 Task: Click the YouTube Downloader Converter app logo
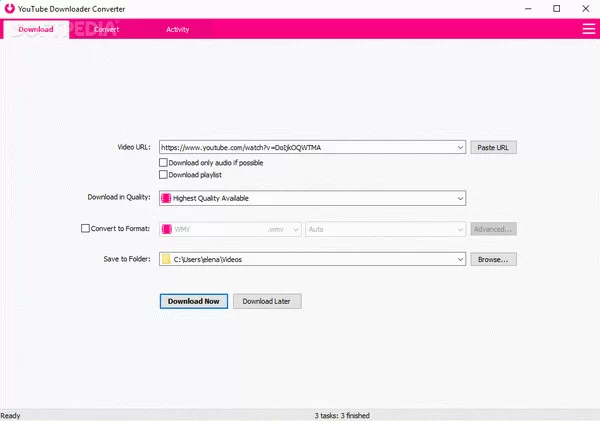coord(9,8)
